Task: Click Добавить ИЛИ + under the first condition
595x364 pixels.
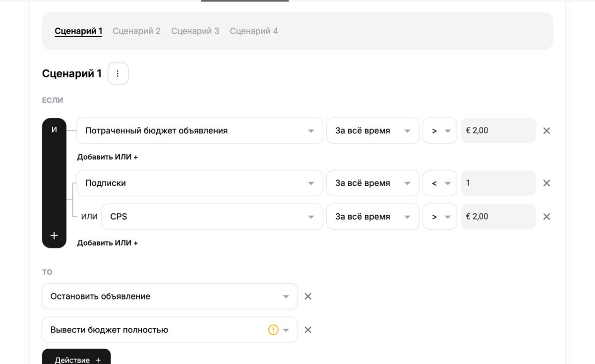Action: click(107, 157)
